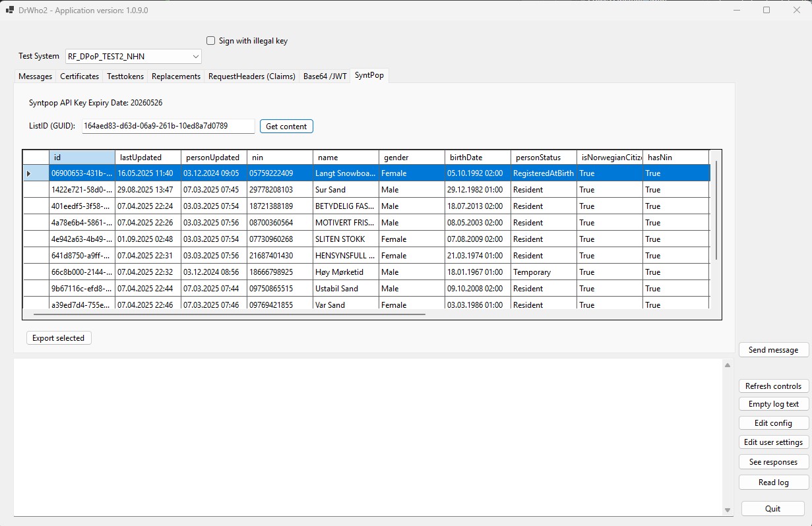Viewport: 812px width, 526px height.
Task: Click the grid's horizontal scrollbar
Action: point(230,314)
